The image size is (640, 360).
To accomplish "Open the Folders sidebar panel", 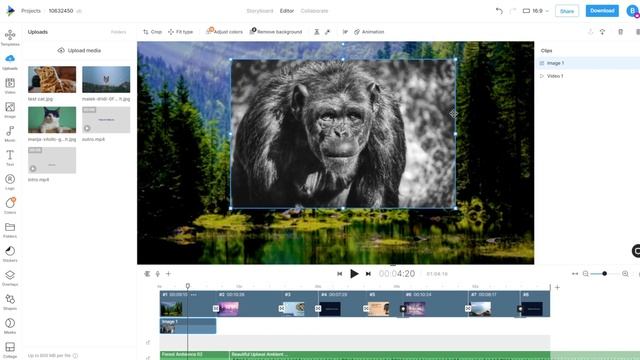I will [x=10, y=229].
